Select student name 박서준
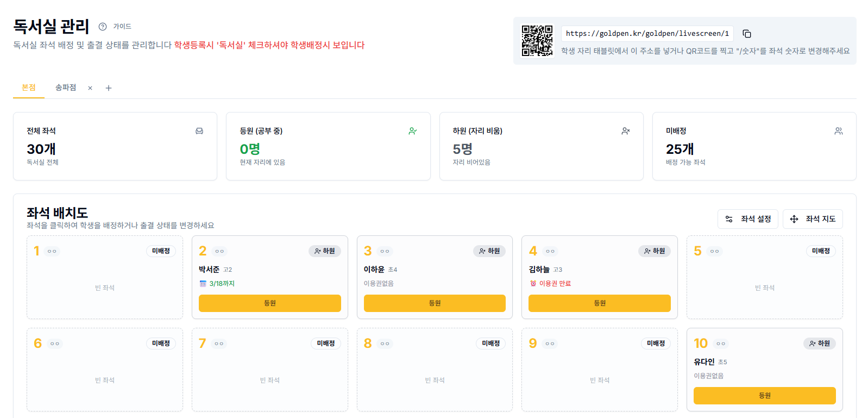Viewport: 868px width, 418px height. tap(209, 270)
